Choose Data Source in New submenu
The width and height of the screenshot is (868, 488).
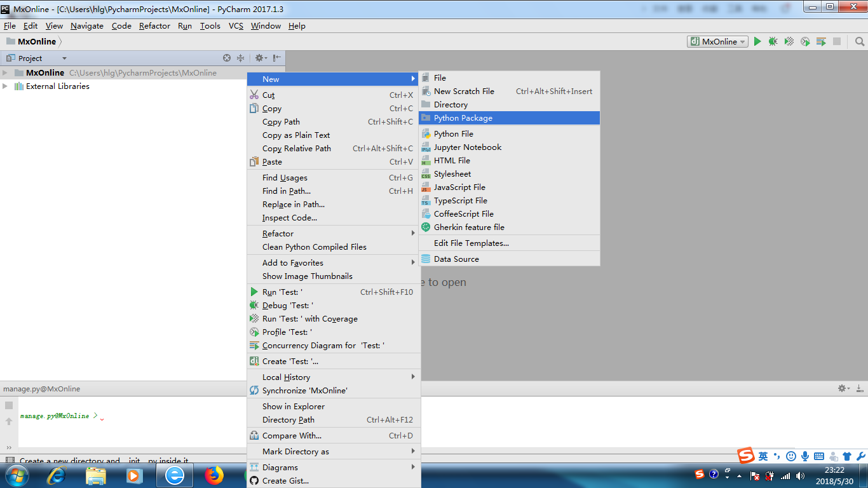point(509,259)
